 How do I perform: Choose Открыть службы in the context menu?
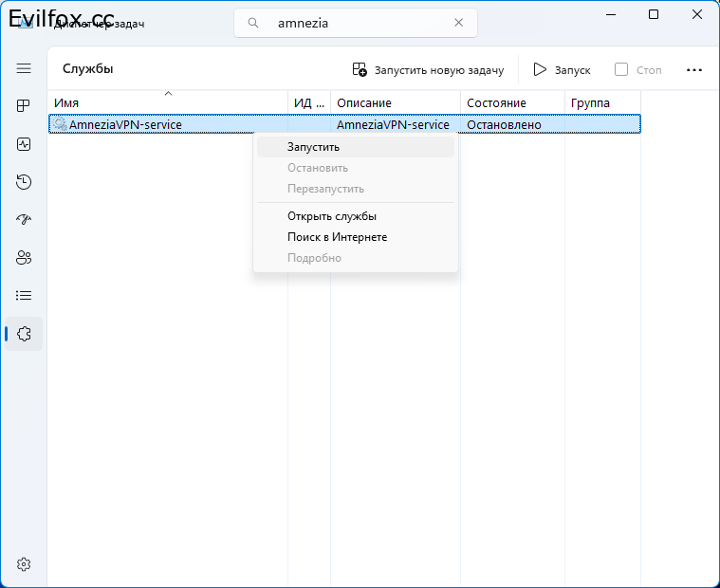pos(332,216)
